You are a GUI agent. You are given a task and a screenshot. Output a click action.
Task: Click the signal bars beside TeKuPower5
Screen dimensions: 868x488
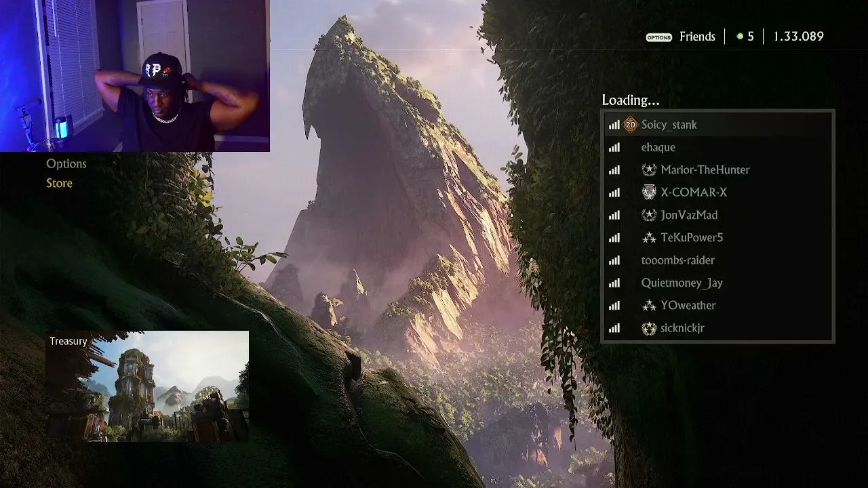pyautogui.click(x=614, y=238)
